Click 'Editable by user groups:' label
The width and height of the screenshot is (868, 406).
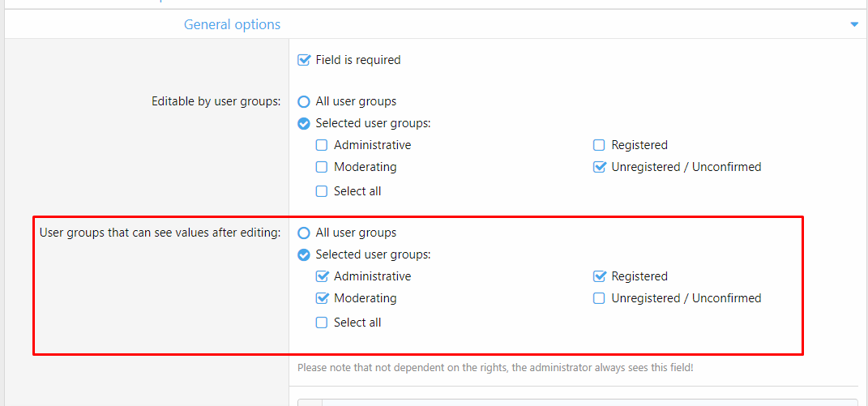coord(216,102)
